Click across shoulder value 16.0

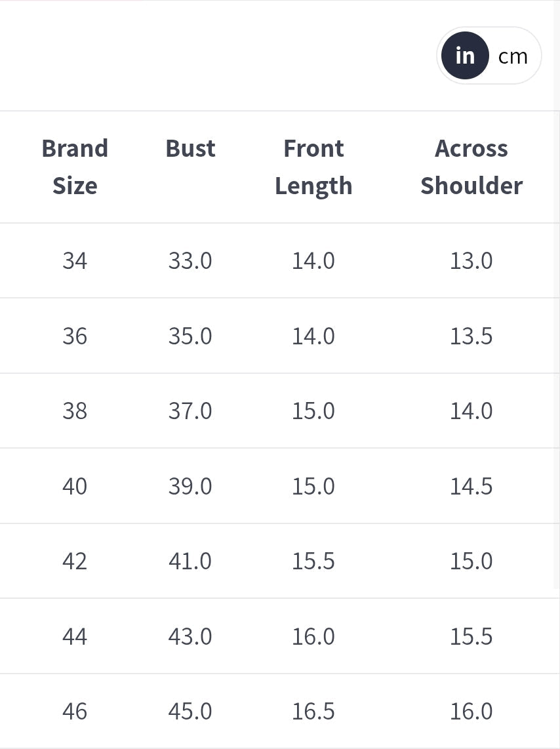pyautogui.click(x=471, y=711)
